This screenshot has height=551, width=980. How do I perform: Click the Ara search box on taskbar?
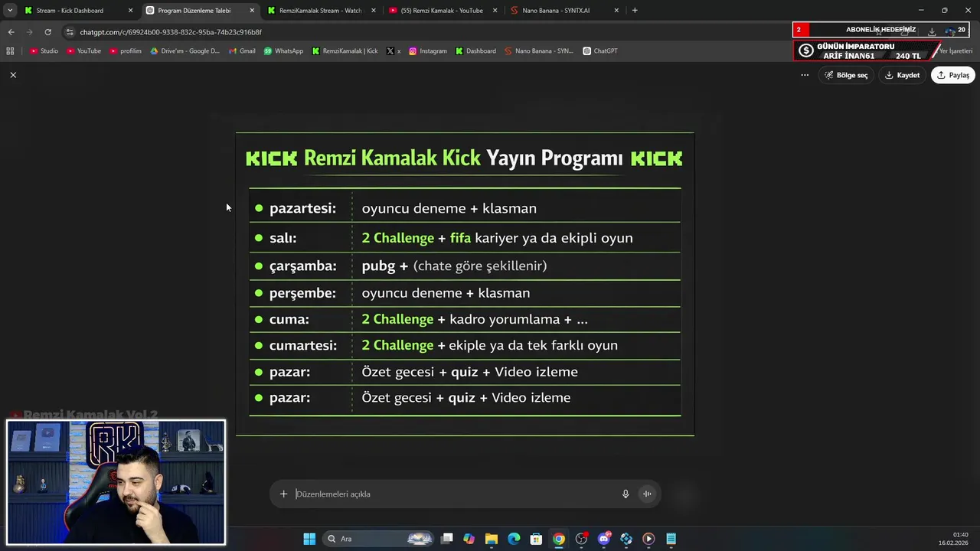point(379,539)
